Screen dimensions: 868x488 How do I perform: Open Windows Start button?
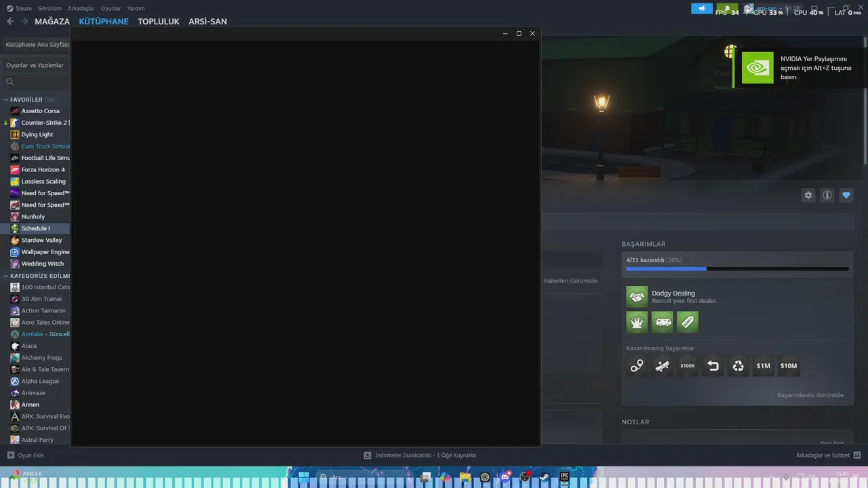point(304,477)
